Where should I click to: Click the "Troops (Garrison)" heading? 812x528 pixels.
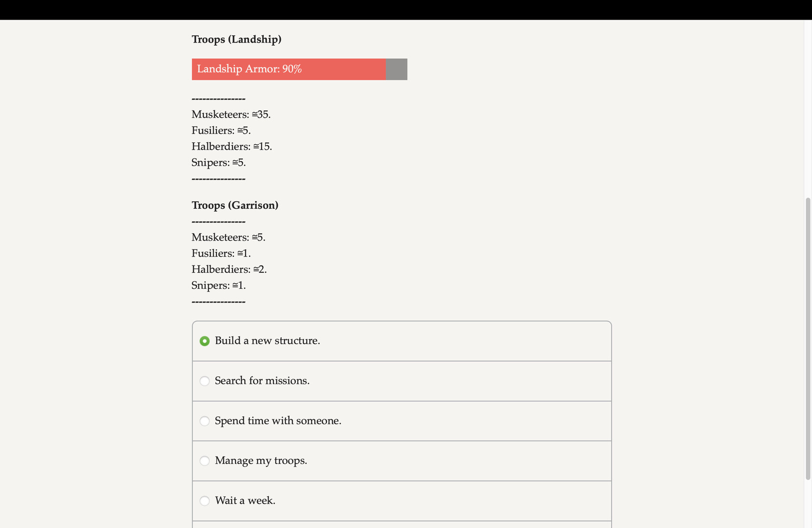[x=235, y=205]
